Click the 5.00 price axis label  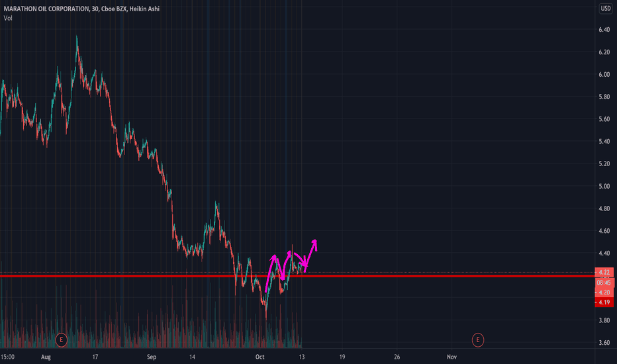click(x=604, y=186)
